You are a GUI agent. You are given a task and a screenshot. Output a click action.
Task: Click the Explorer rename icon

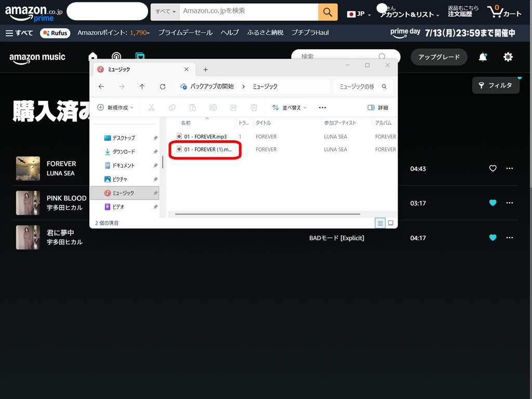[212, 108]
